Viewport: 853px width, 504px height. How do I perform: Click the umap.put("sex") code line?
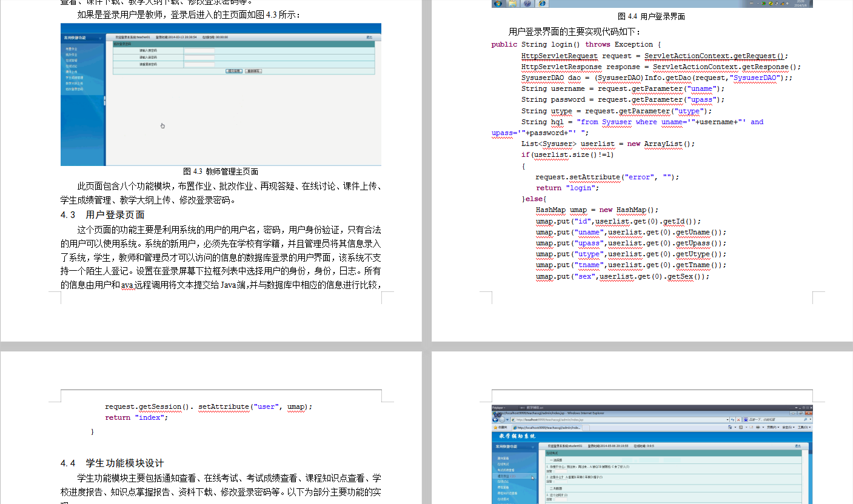(x=623, y=276)
